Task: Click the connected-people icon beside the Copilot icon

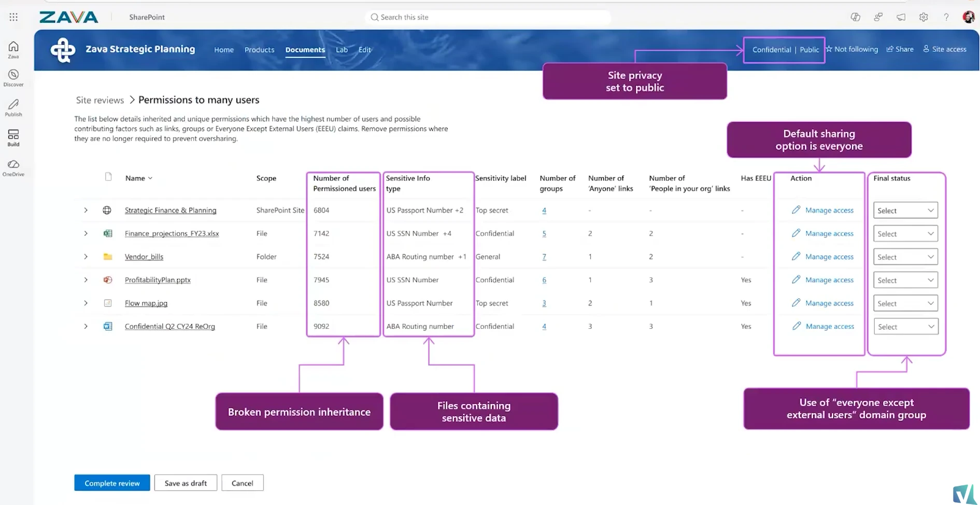Action: tap(878, 17)
